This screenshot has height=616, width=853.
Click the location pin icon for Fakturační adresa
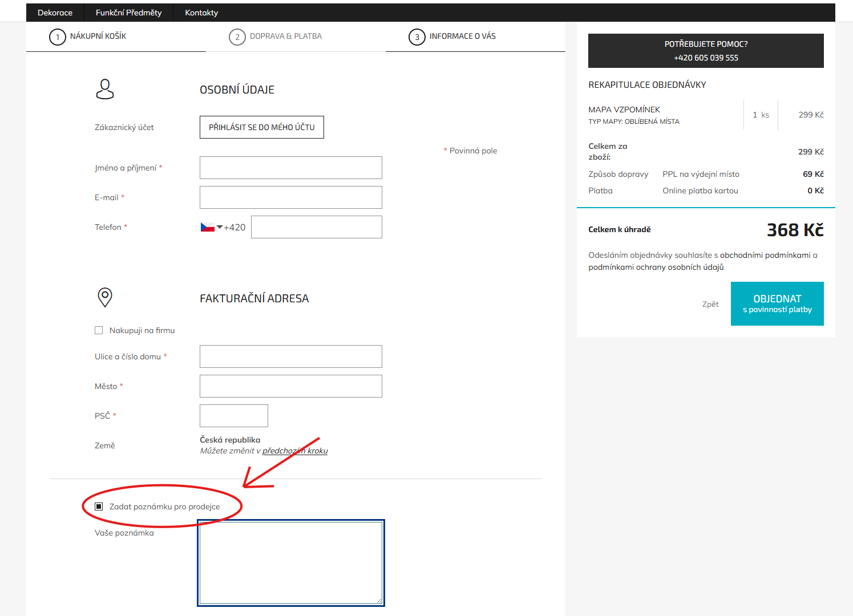click(105, 297)
